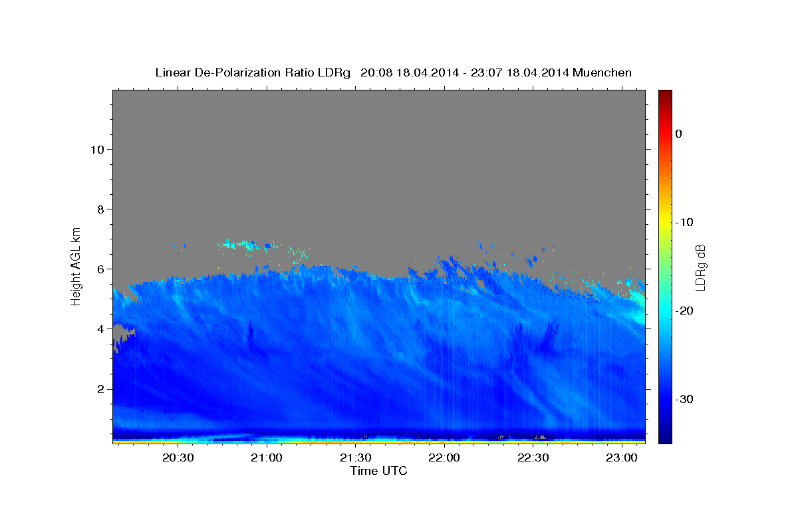The width and height of the screenshot is (798, 532).
Task: Click the end time '23:07 18.04.2014' in title
Action: pyautogui.click(x=519, y=72)
